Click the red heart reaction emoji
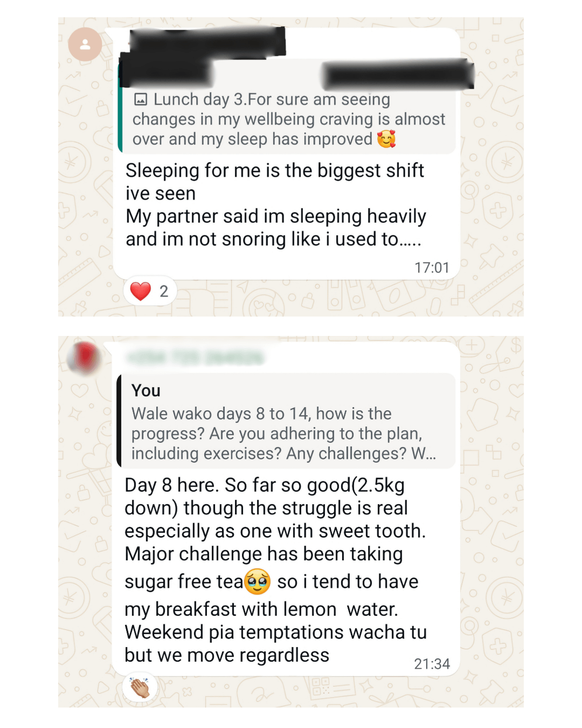 click(x=141, y=291)
